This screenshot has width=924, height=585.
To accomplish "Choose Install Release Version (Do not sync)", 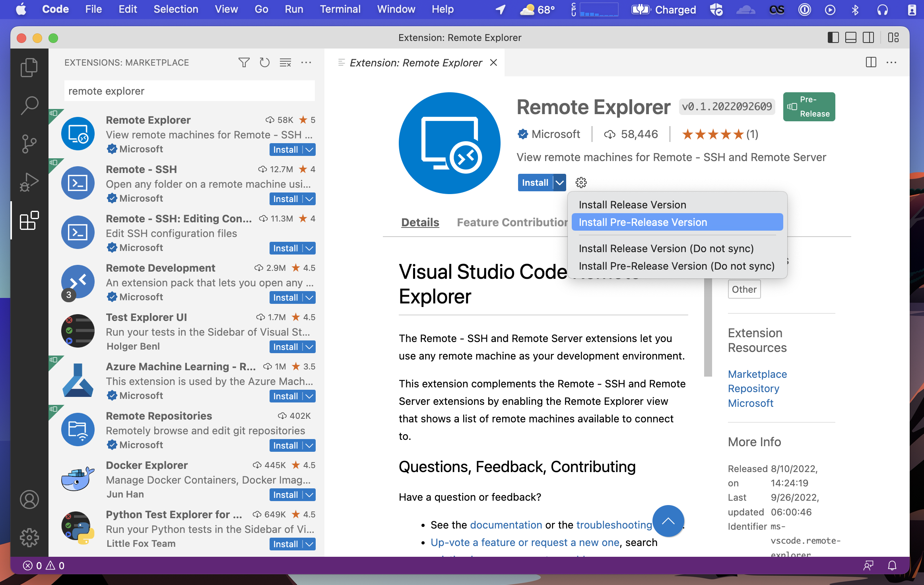I will point(677,248).
